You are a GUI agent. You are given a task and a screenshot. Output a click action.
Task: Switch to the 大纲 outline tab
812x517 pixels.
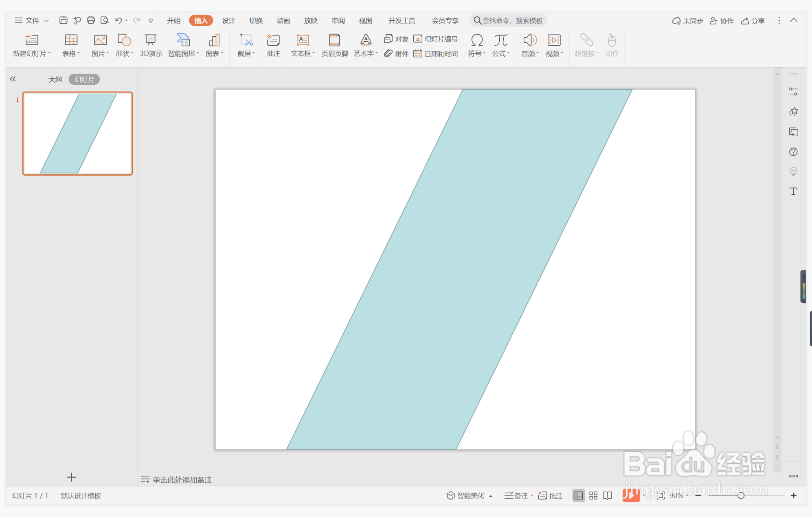tap(55, 79)
